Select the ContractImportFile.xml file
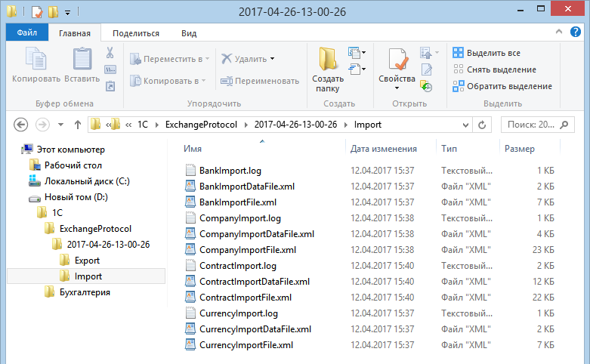The image size is (590, 364). click(x=245, y=297)
